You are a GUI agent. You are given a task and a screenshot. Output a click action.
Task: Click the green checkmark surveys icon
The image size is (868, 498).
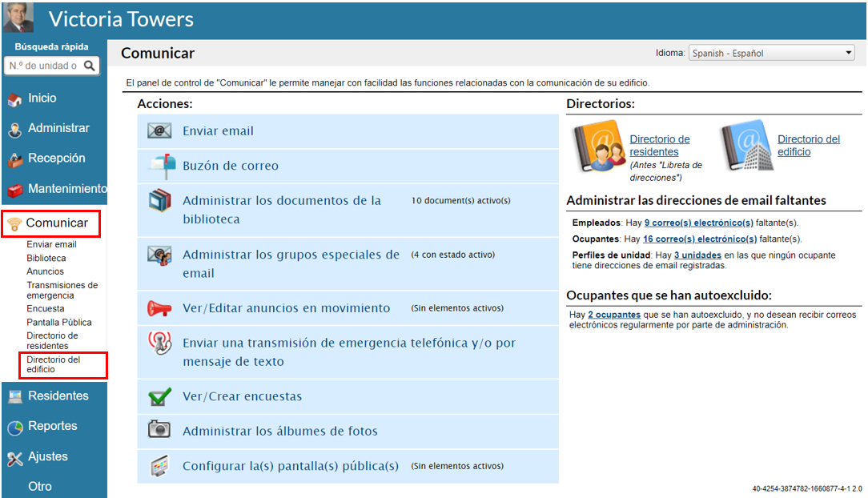tap(159, 396)
